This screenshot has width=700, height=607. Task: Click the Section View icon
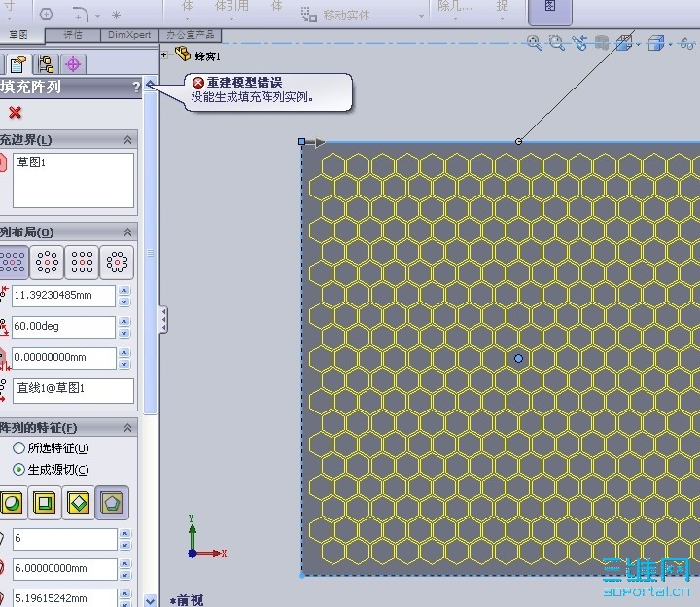(x=602, y=43)
